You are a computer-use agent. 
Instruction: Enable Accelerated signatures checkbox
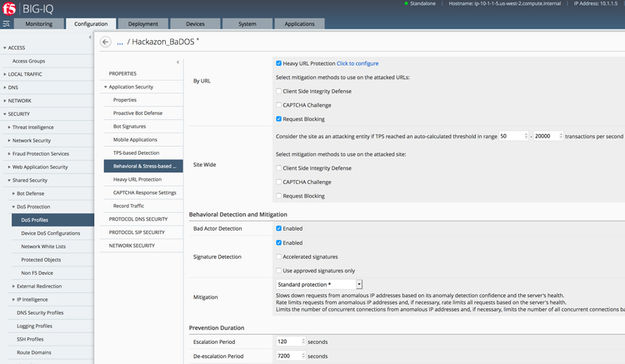click(278, 257)
